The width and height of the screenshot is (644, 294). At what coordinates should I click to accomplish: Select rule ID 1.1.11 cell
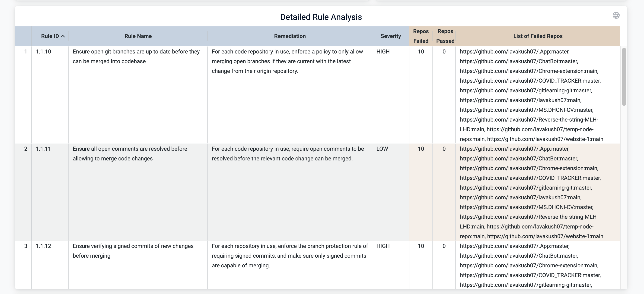(x=43, y=149)
